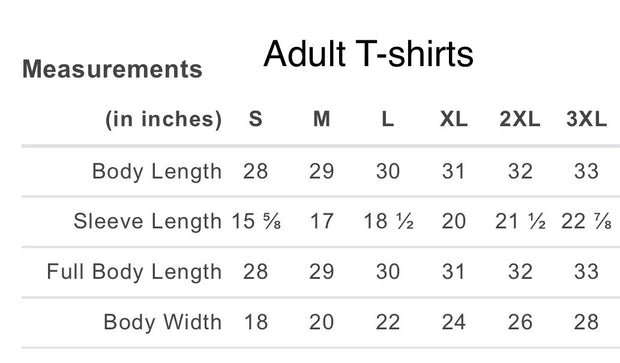Click the 15 ⅝ sleeve length value
This screenshot has height=363, width=620.
pos(256,221)
